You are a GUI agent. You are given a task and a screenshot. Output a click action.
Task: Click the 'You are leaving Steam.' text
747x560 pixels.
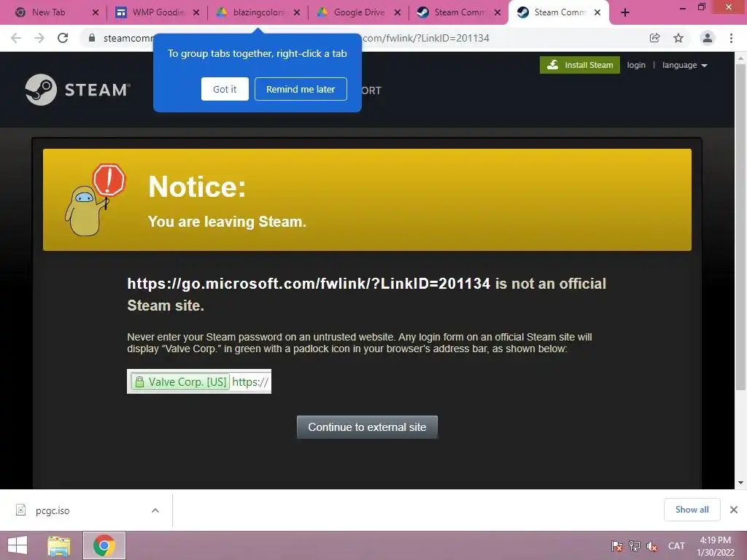(x=227, y=222)
